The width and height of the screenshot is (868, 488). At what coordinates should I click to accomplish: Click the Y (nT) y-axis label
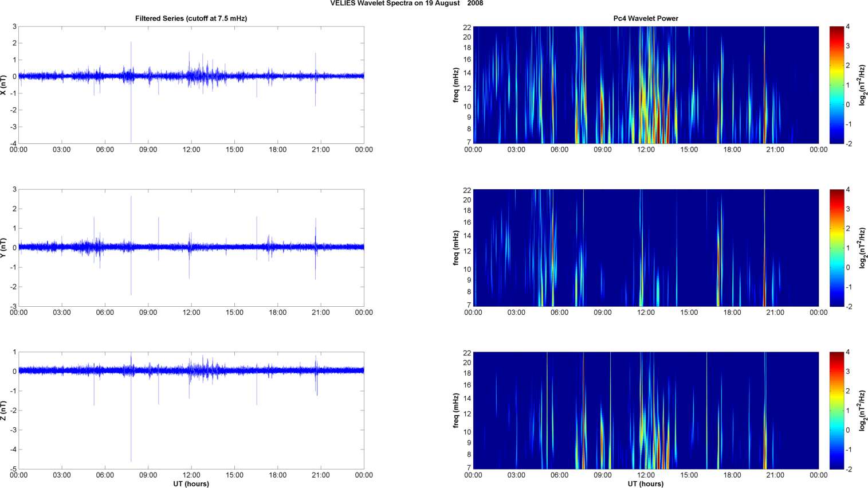click(x=3, y=248)
